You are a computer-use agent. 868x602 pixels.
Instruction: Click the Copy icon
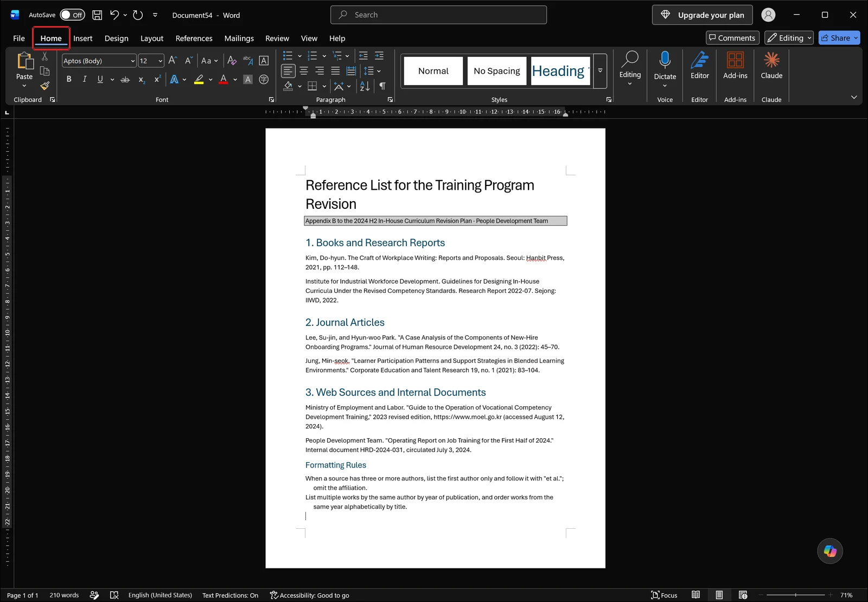point(44,71)
